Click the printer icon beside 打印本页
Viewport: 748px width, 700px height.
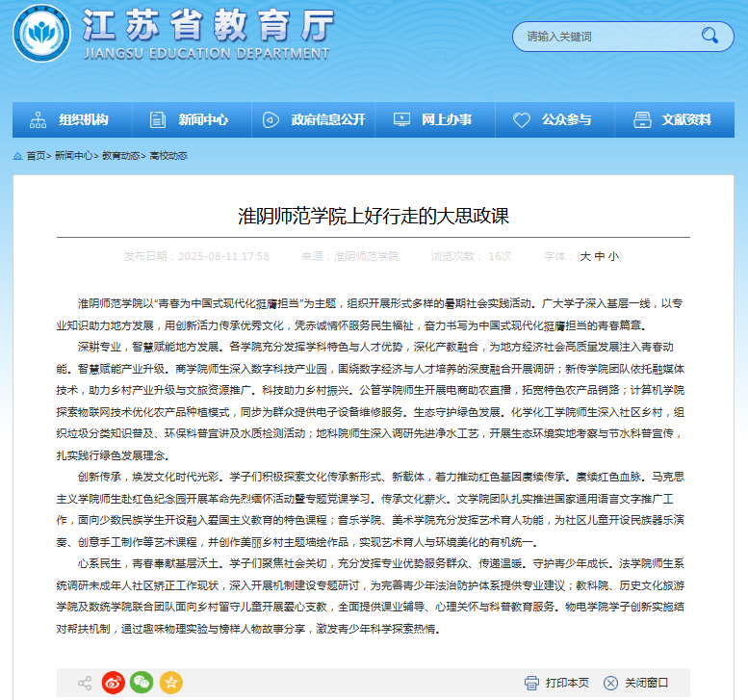pos(531,684)
